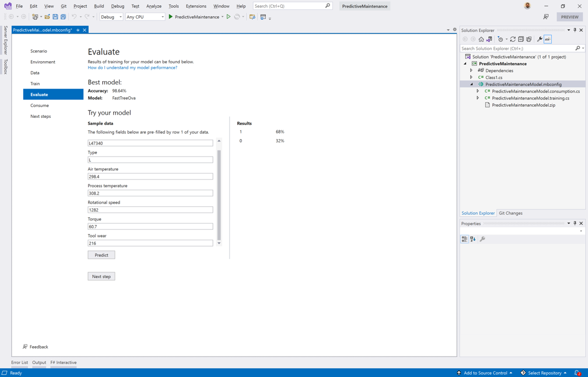Click the notifications bell in status bar
588x377 pixels.
[x=578, y=373]
